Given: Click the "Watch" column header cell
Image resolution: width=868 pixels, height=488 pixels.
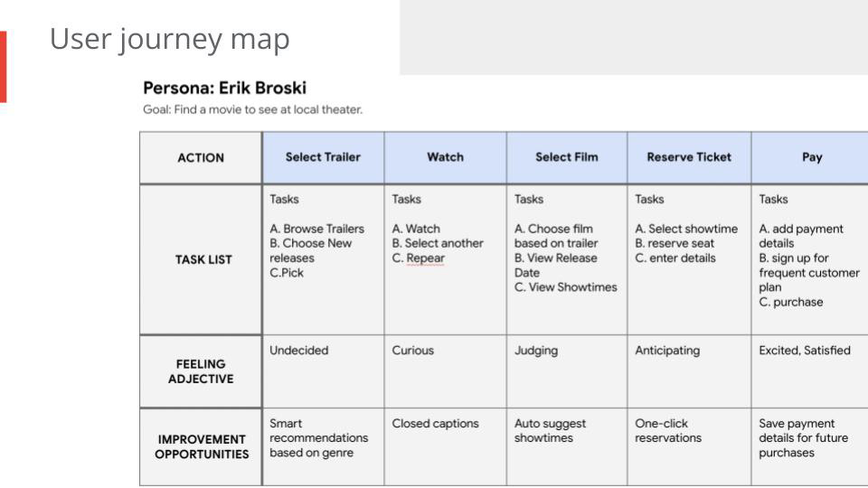Looking at the screenshot, I should 445,157.
